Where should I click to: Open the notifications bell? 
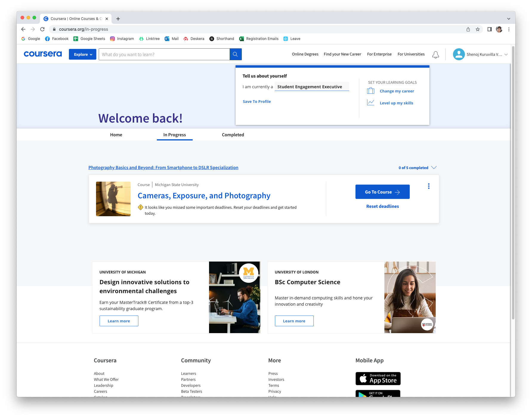point(435,55)
